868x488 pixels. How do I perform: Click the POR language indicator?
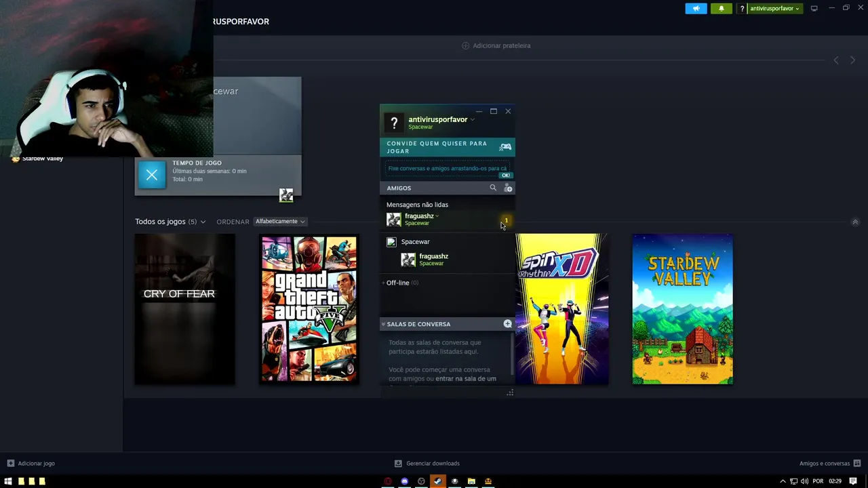[x=818, y=481]
